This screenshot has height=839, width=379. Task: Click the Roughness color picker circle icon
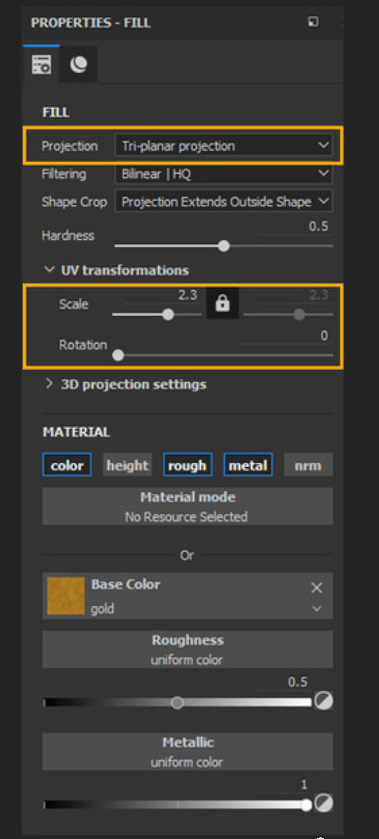(x=323, y=700)
